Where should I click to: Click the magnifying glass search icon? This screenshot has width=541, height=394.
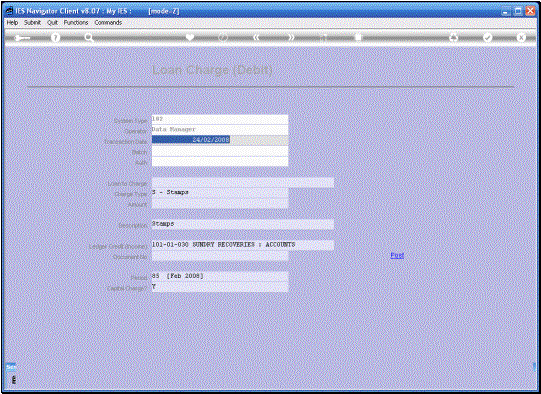click(x=89, y=38)
